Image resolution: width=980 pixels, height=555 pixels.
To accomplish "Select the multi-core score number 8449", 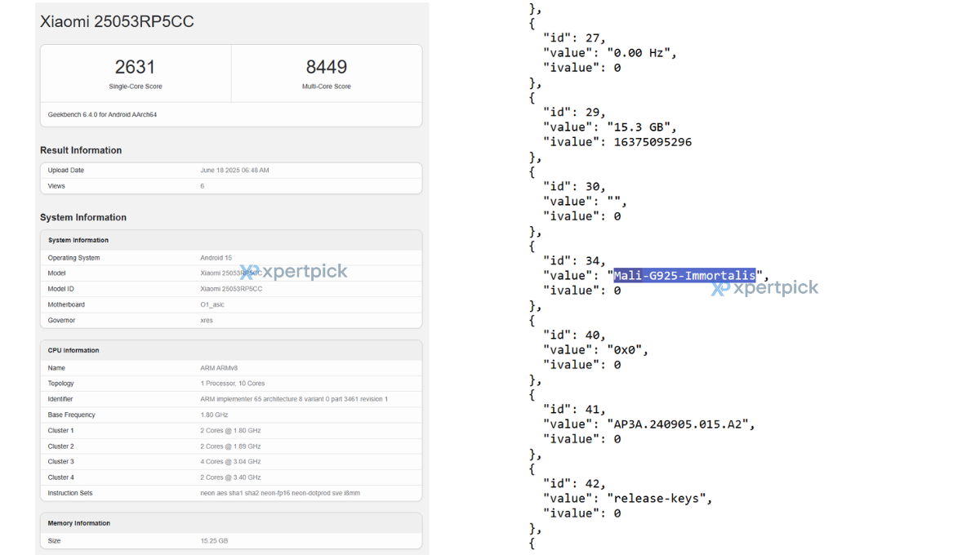I will (327, 67).
